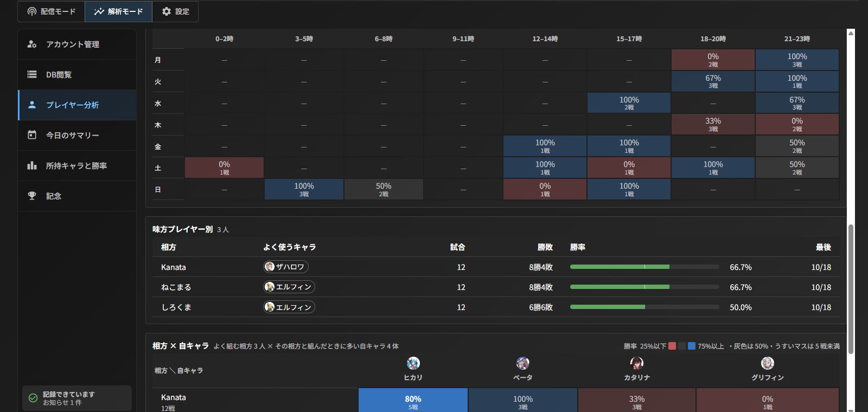Screen dimensions: 868x412
Task: Click the broadcast icon in 配信モード
Action: [x=32, y=11]
